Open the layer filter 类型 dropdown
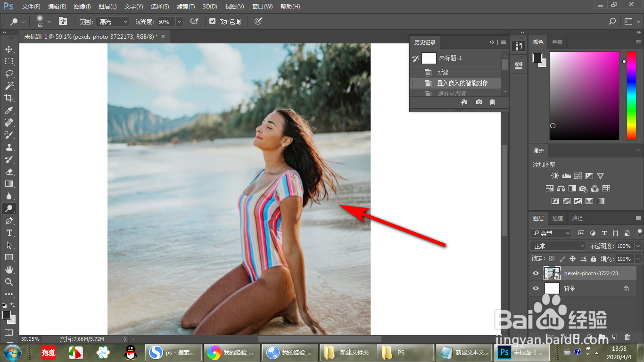The height and width of the screenshot is (362, 644). pos(551,233)
